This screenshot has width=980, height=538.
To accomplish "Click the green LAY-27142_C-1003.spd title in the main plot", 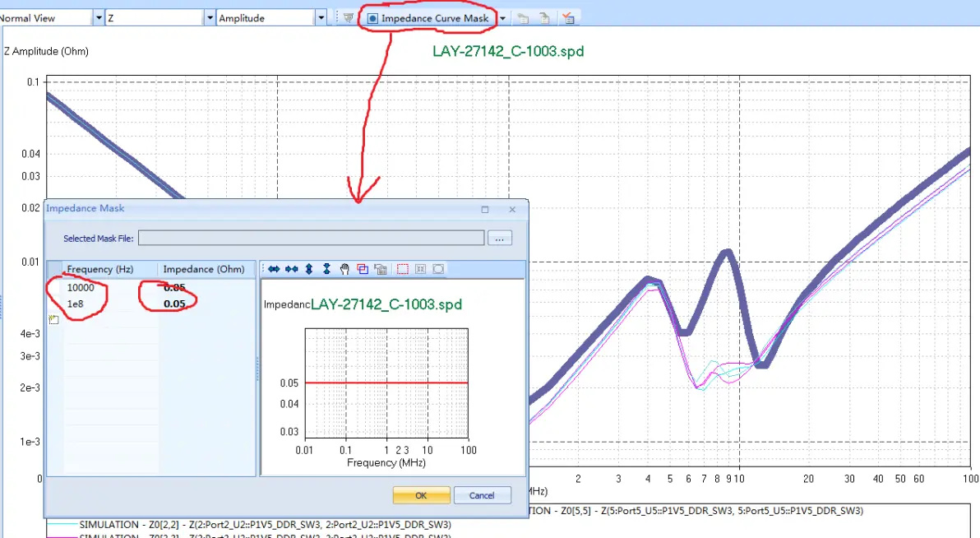I will point(508,51).
